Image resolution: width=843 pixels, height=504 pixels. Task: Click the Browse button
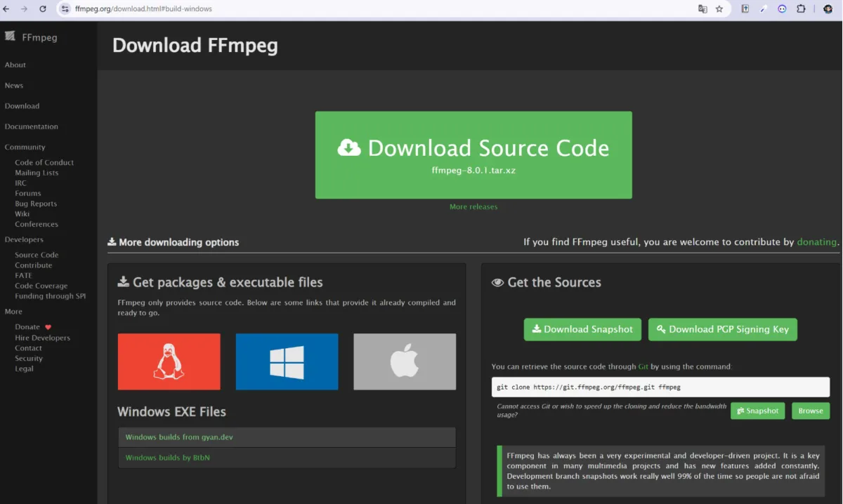(x=811, y=411)
